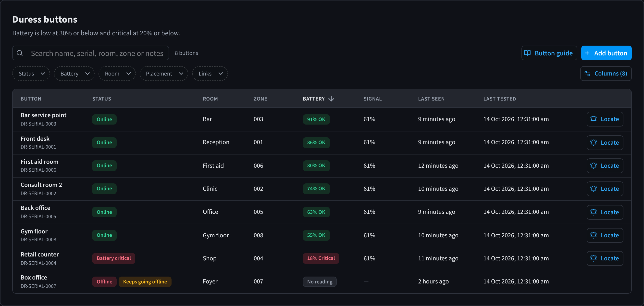Click zone 008 cell
644x306 pixels.
click(259, 235)
